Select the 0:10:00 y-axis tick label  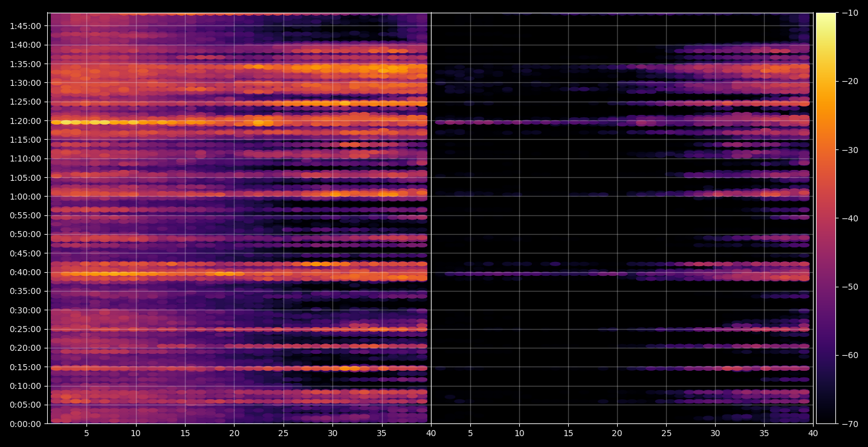[26, 386]
